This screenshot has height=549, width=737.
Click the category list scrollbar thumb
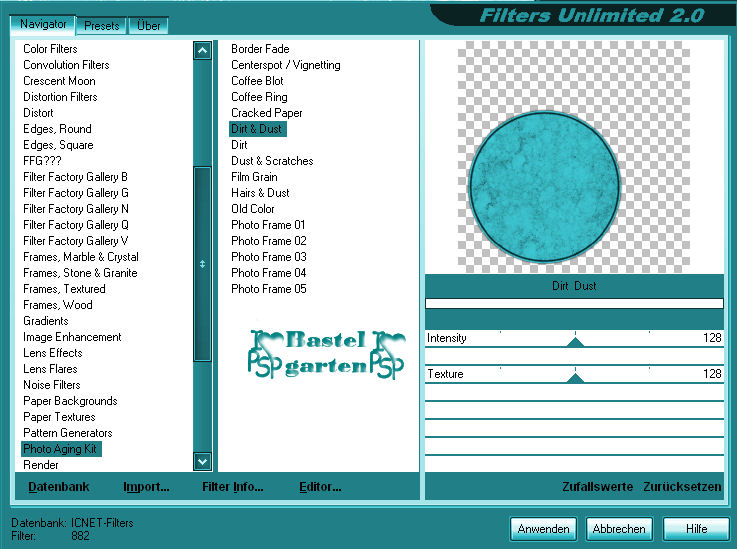(202, 264)
